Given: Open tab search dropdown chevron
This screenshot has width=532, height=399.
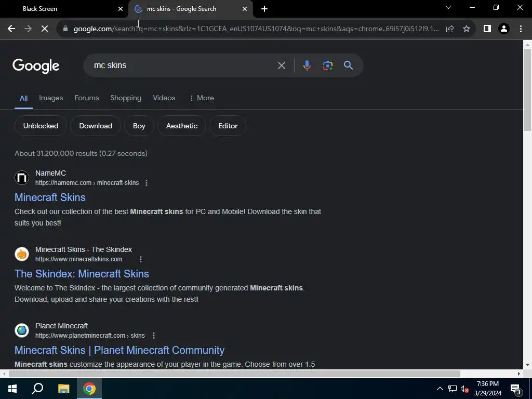Looking at the screenshot, I should coord(448,7).
